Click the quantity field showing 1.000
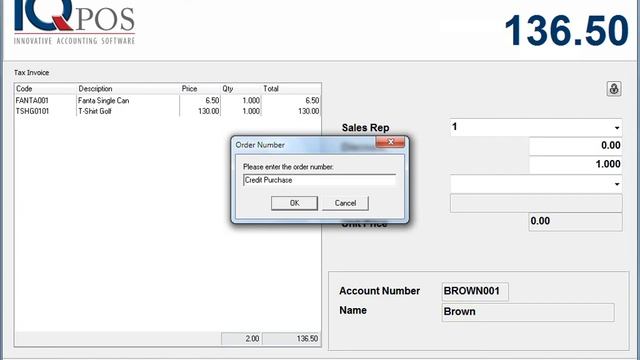 (576, 164)
